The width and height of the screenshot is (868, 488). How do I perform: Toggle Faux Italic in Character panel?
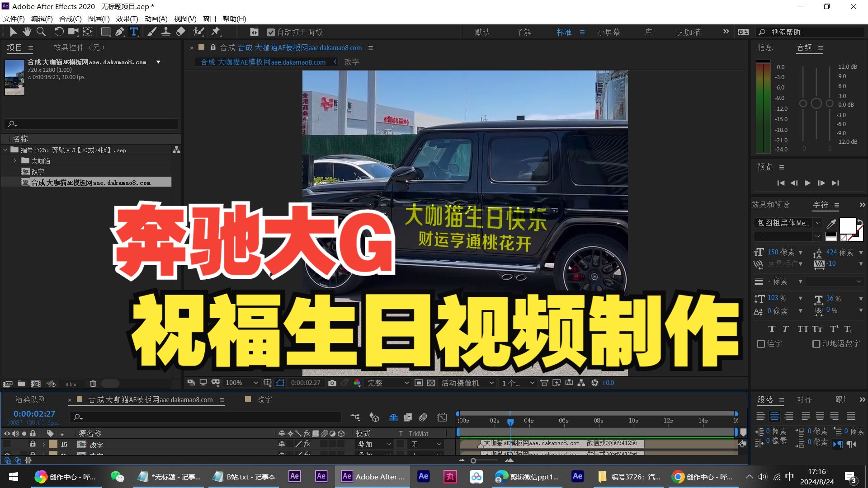coord(786,329)
